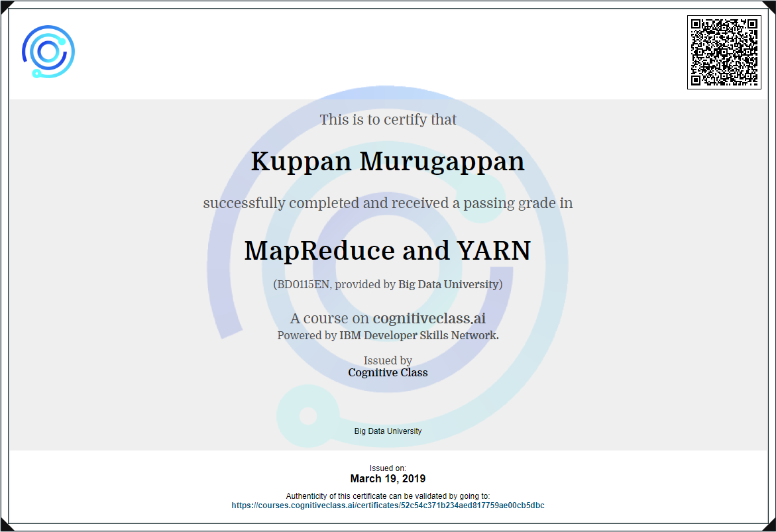
Task: Click the QR code image
Action: 724,52
